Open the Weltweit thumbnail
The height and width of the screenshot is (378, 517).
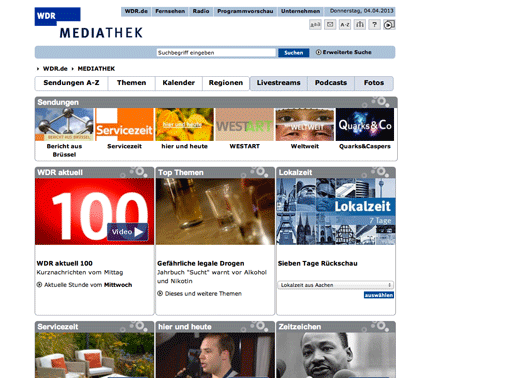click(x=305, y=124)
